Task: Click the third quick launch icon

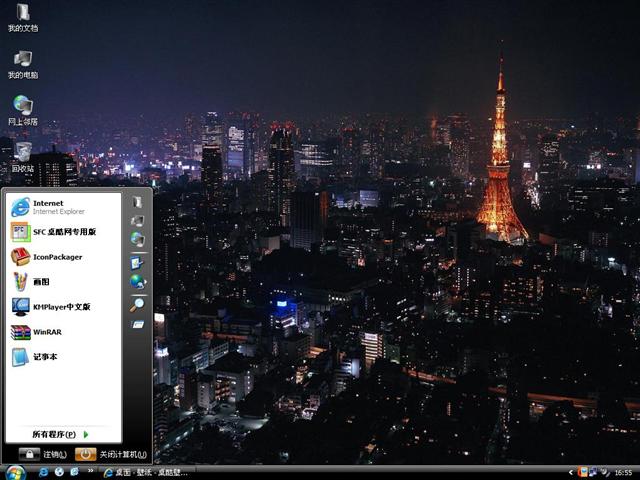Action: [74, 472]
